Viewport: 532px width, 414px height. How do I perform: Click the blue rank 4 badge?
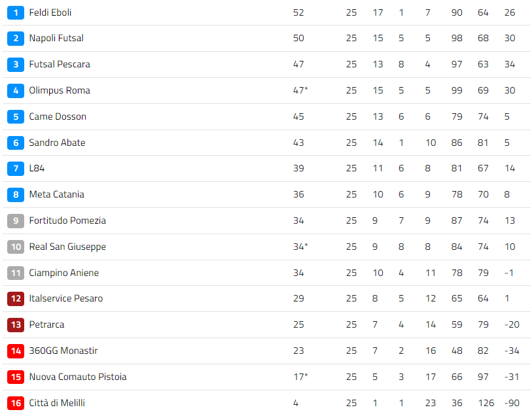pos(16,91)
